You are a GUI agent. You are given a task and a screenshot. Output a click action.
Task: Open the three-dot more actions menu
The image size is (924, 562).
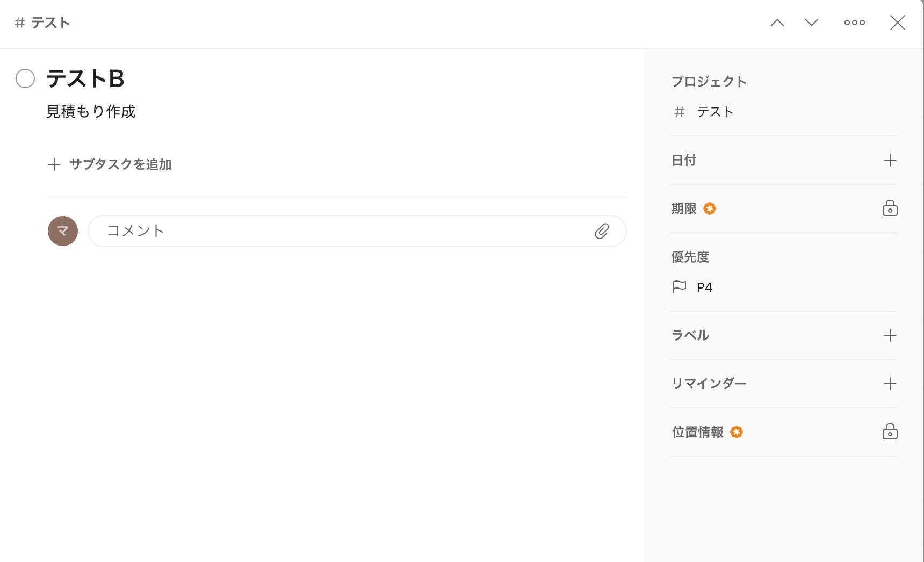854,23
